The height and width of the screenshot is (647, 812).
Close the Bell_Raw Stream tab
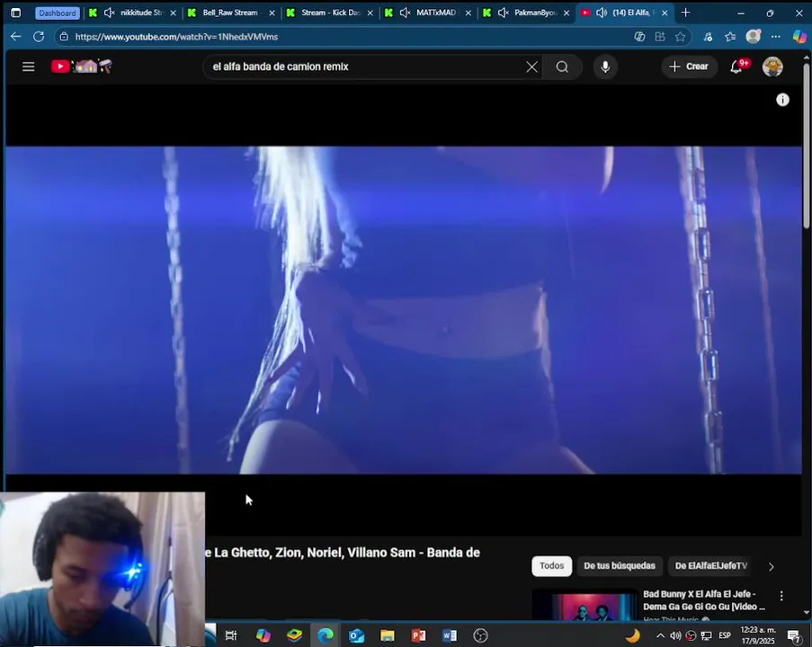pos(272,13)
